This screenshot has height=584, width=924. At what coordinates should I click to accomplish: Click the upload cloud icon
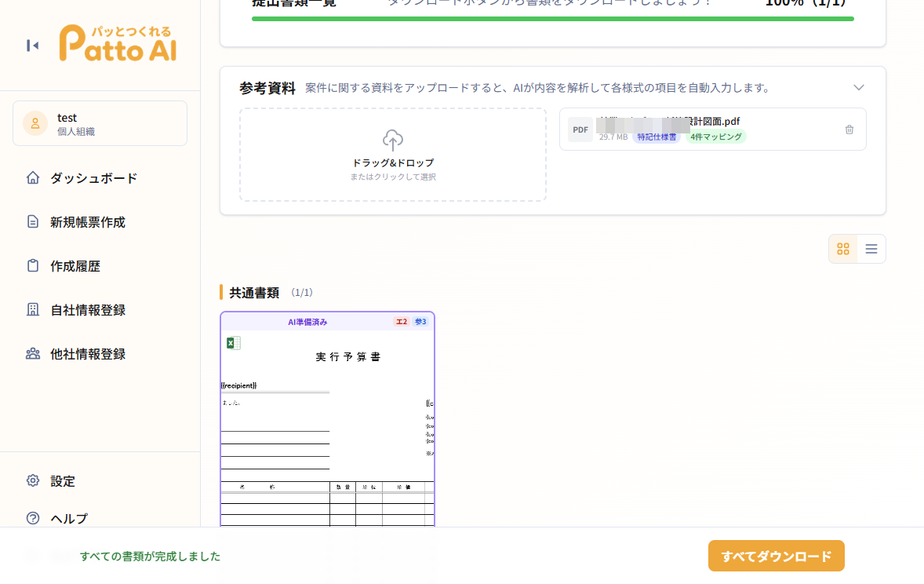(393, 141)
